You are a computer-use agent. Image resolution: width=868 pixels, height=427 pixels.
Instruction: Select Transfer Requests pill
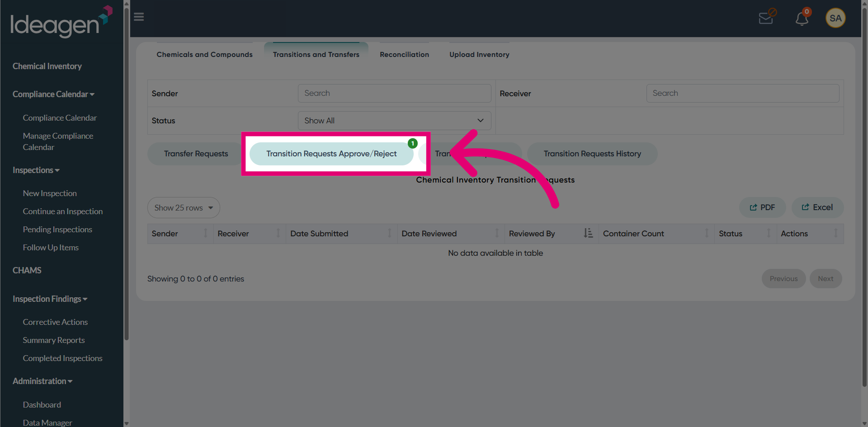point(196,154)
